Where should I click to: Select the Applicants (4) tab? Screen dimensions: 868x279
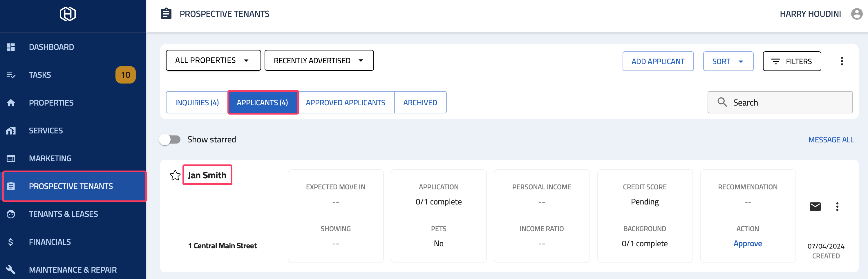pyautogui.click(x=263, y=102)
